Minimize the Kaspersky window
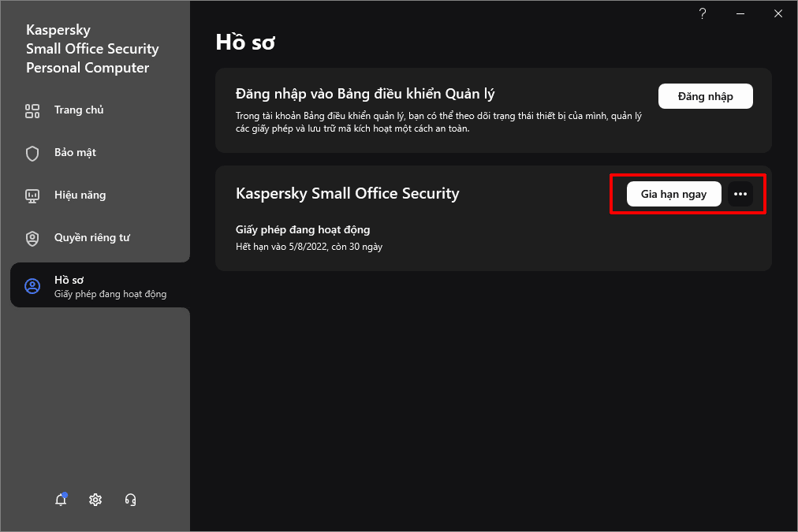798x532 pixels. [740, 13]
